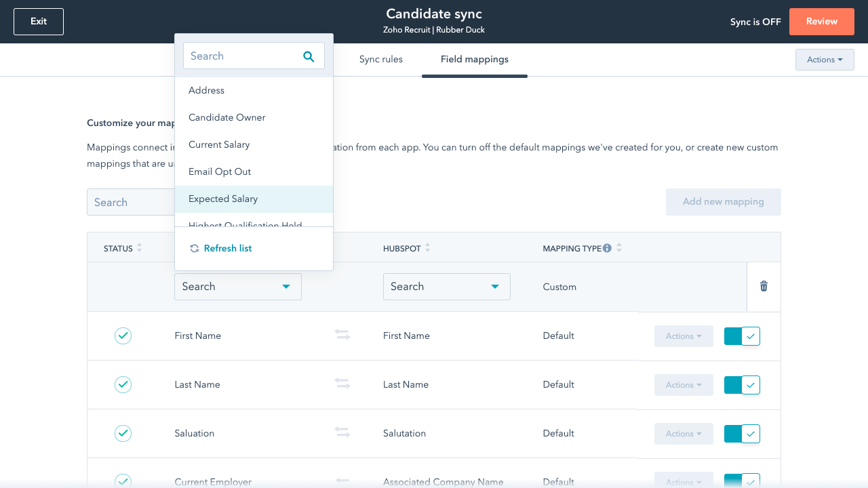
Task: Turn off the Last Name mapping toggle
Action: pyautogui.click(x=742, y=384)
